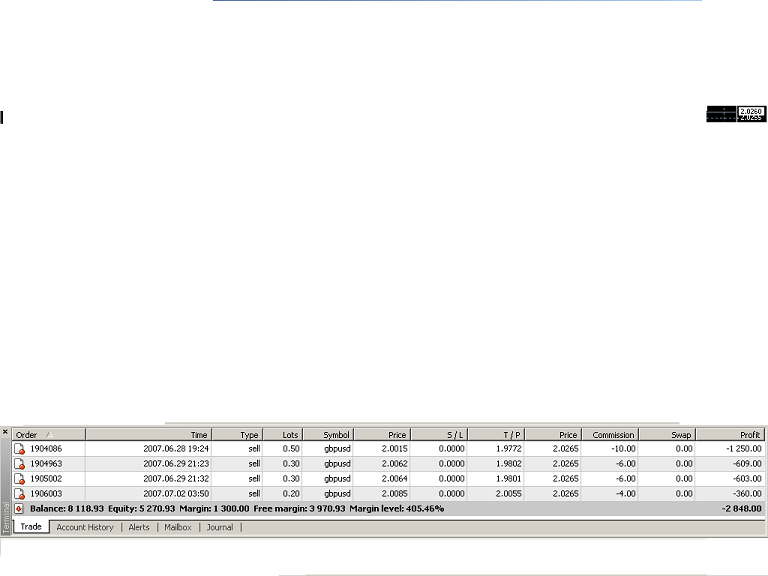768x576 pixels.
Task: Click time 2007.06.28 19:24
Action: point(176,449)
